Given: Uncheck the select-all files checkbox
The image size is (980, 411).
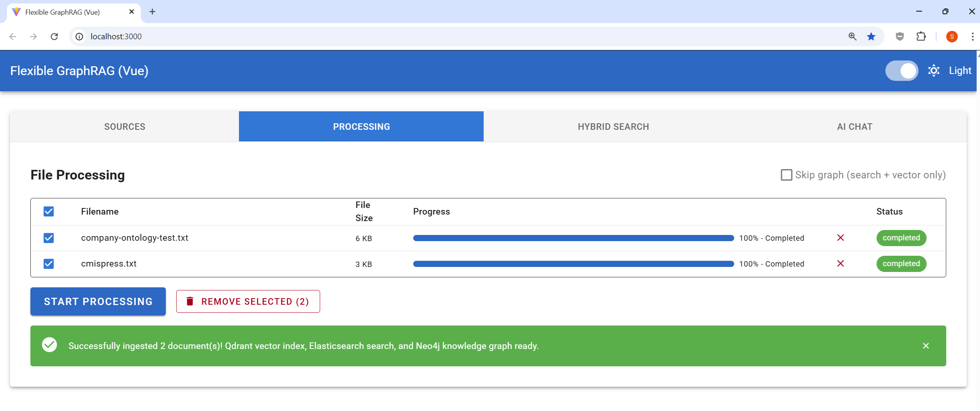Looking at the screenshot, I should tap(48, 211).
